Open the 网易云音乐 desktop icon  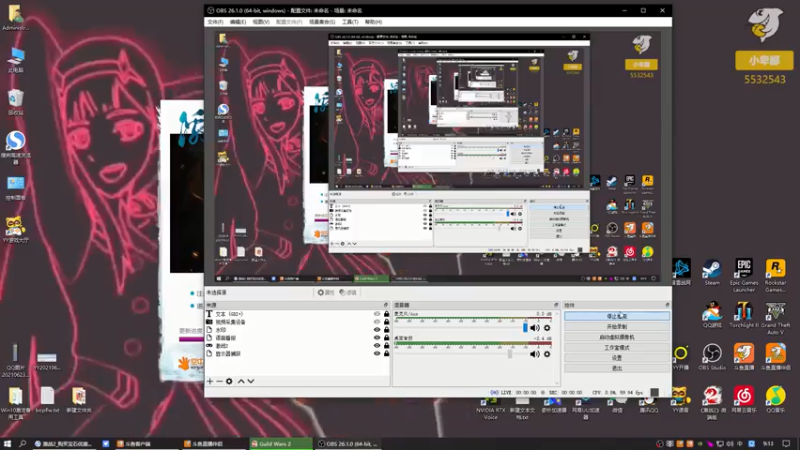pyautogui.click(x=744, y=399)
